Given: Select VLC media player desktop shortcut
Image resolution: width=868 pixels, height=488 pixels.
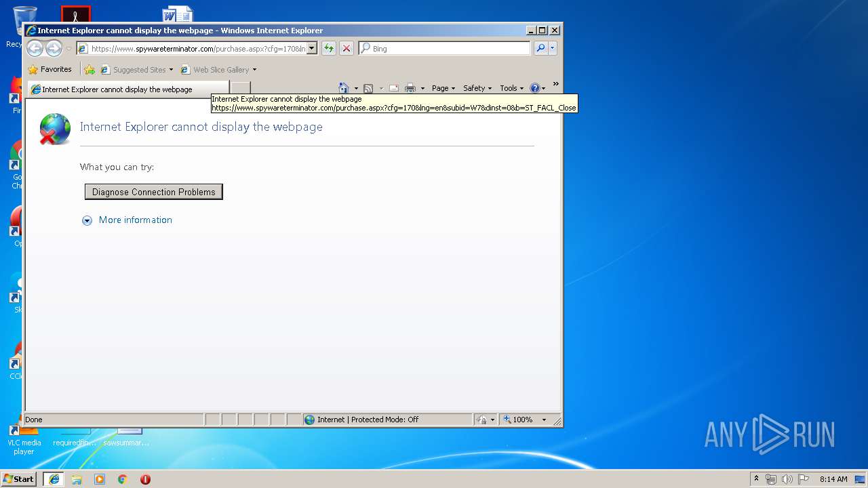Looking at the screenshot, I should [24, 441].
